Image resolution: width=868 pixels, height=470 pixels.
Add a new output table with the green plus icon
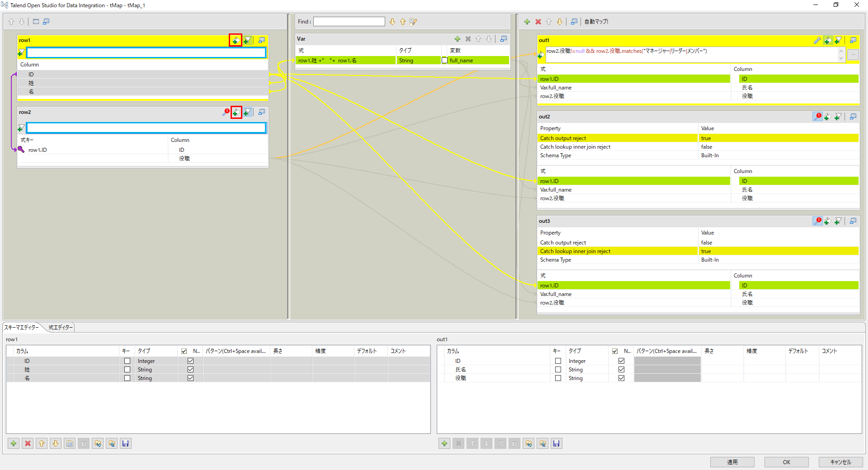527,21
